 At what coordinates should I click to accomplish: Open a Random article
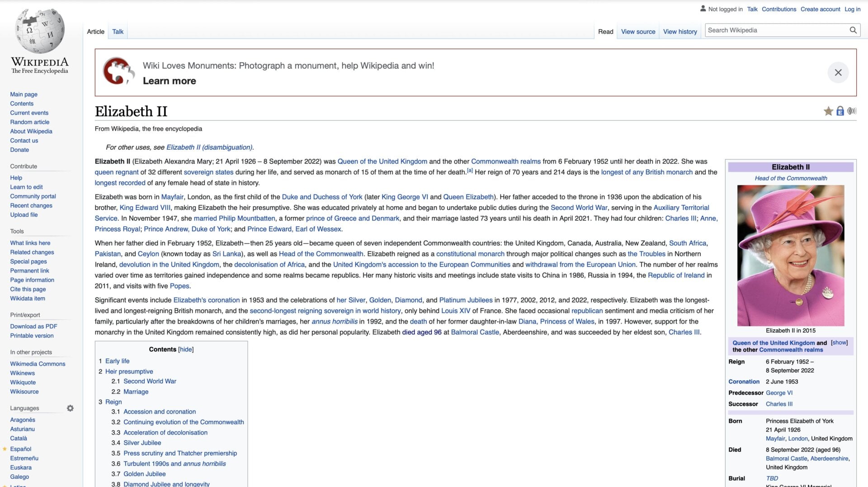(x=30, y=122)
